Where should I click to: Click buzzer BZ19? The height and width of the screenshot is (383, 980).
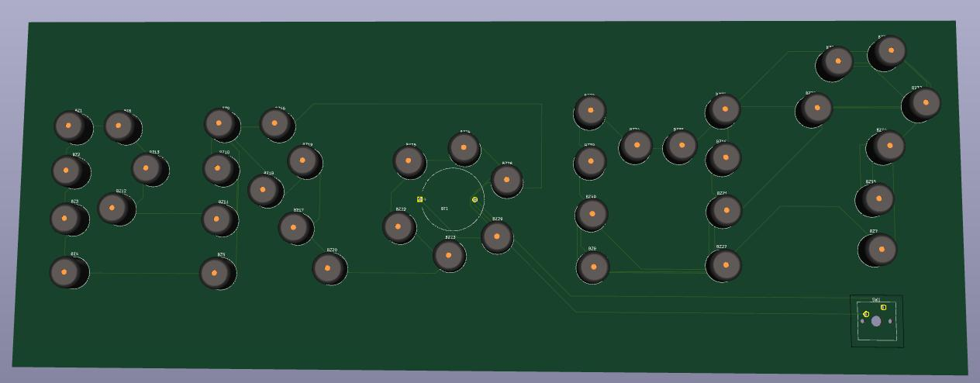(303, 160)
